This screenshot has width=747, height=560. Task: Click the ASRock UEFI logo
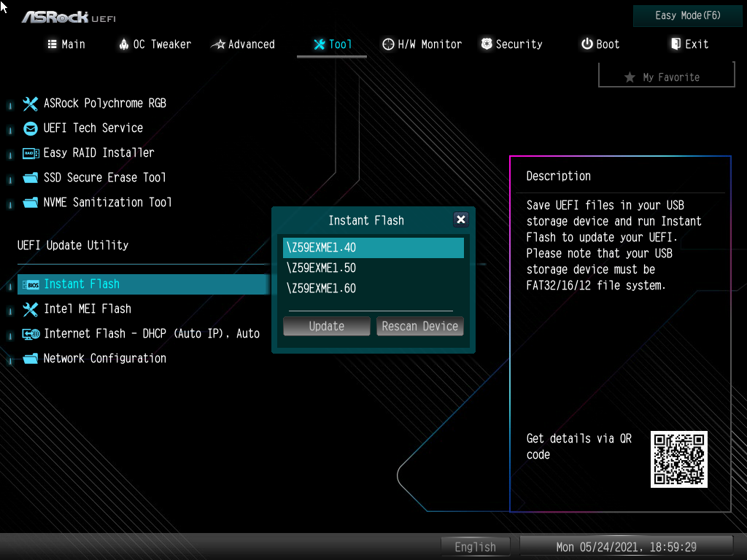click(69, 17)
